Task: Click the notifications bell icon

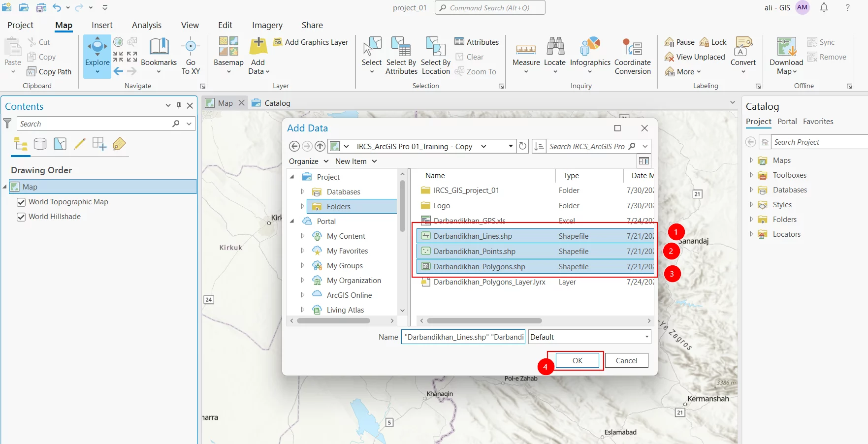Action: (x=824, y=7)
